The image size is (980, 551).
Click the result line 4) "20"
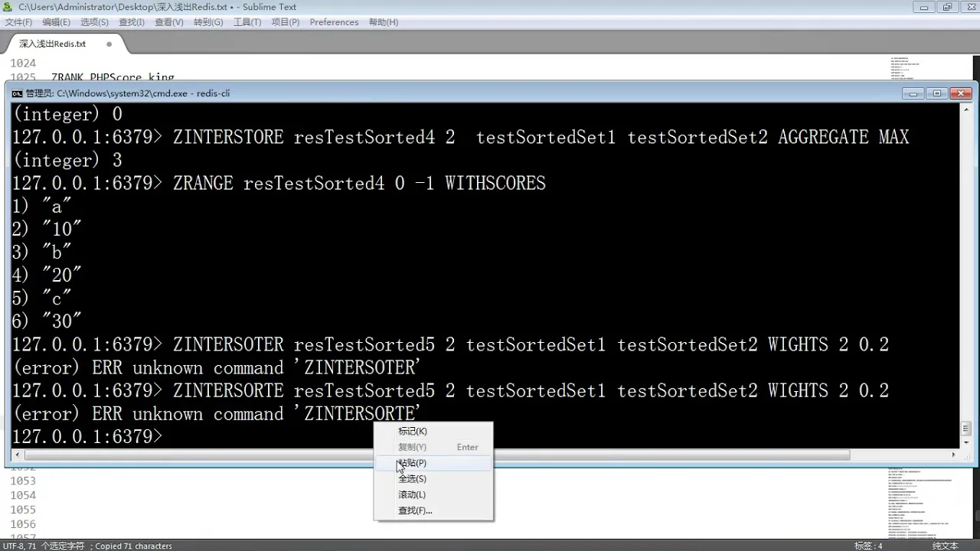(47, 275)
